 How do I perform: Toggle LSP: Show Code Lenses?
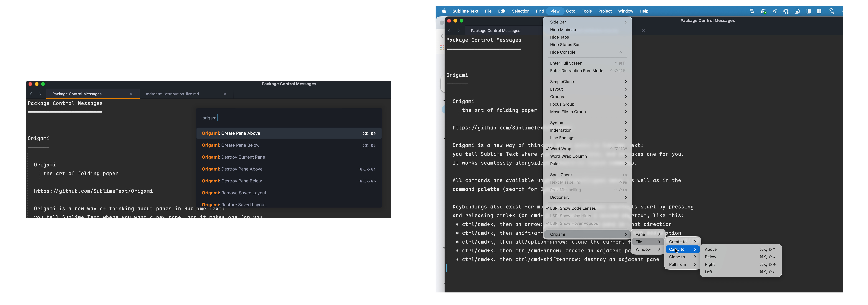[587, 208]
